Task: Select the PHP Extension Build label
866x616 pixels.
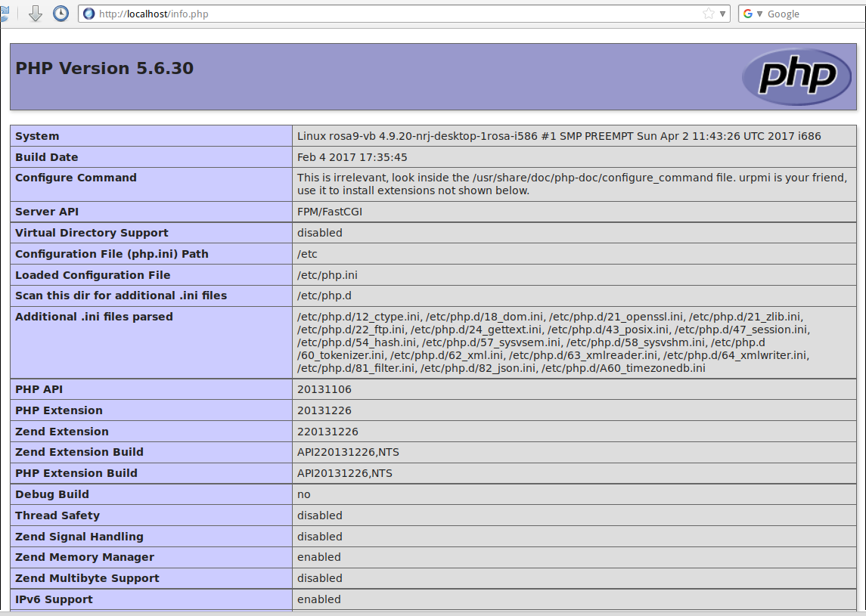Action: click(76, 473)
